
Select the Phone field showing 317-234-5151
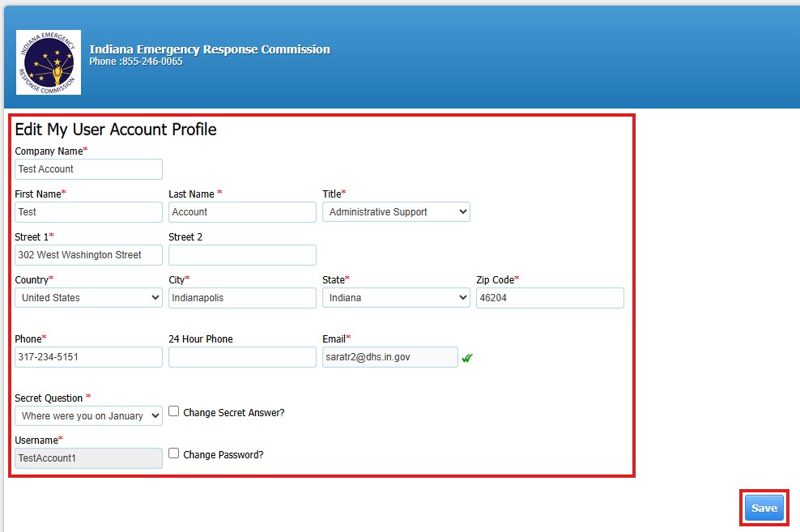coord(87,357)
